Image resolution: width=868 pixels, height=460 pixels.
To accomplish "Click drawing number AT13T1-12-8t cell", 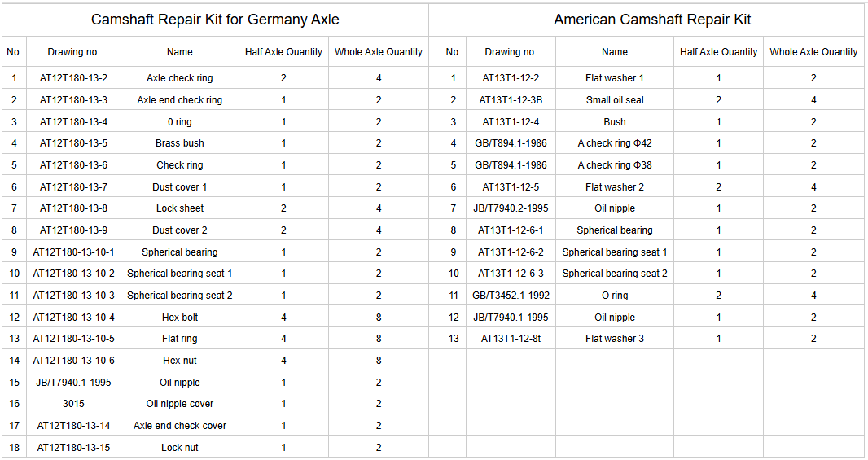I will click(511, 339).
